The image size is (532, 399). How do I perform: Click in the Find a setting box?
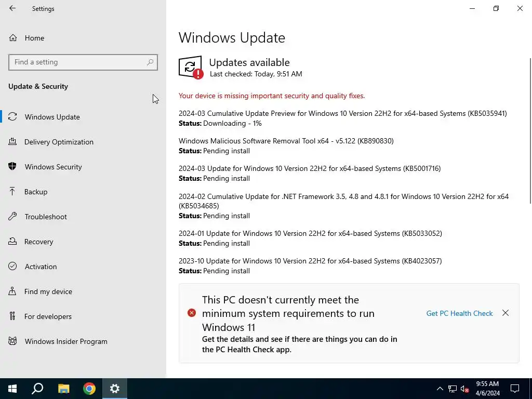pyautogui.click(x=83, y=62)
